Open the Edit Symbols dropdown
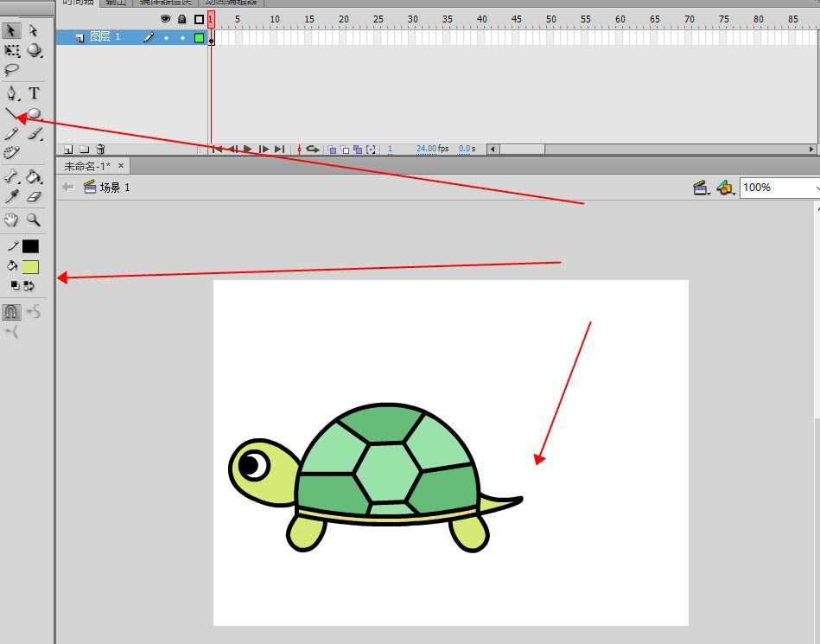Image resolution: width=820 pixels, height=644 pixels. pos(725,188)
